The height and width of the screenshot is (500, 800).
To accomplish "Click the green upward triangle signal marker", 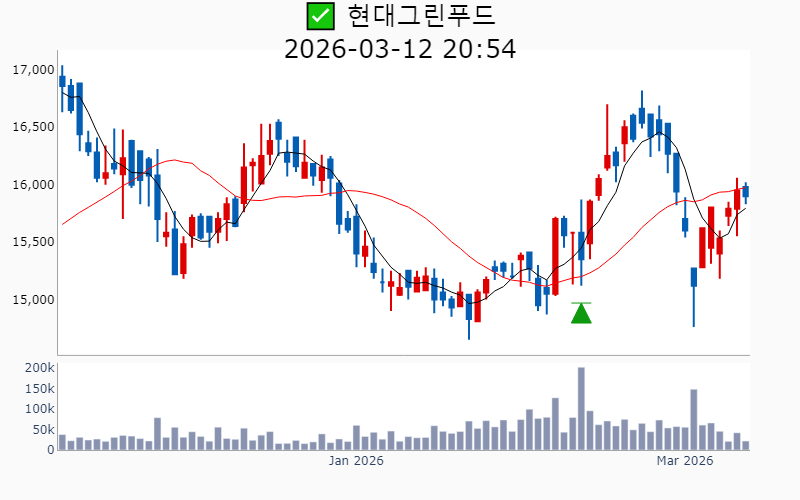I will pyautogui.click(x=581, y=313).
